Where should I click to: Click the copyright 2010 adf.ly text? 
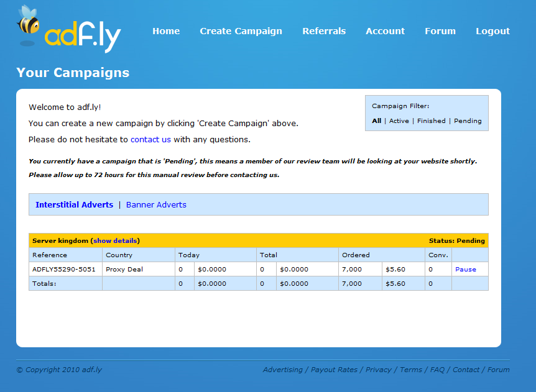coord(59,370)
